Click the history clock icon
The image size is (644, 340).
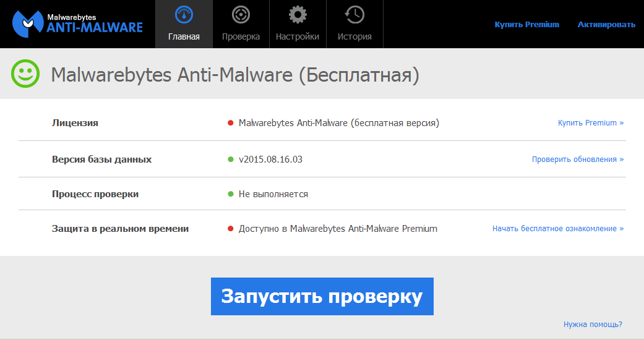354,14
